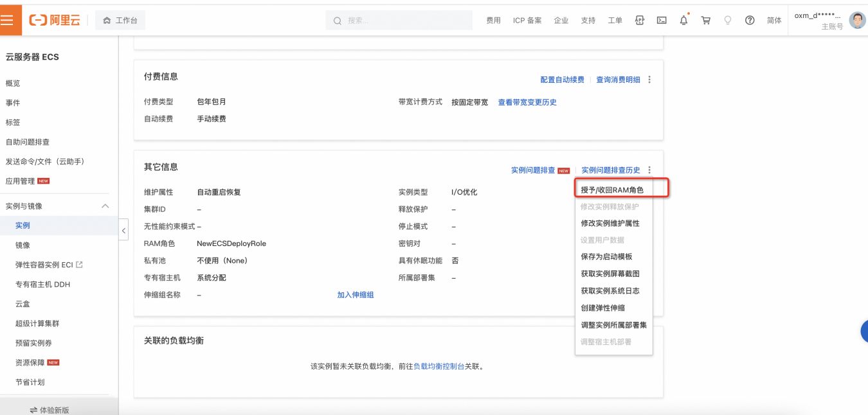Open the 企业 menu
Image resolution: width=868 pixels, height=415 pixels.
click(x=561, y=21)
